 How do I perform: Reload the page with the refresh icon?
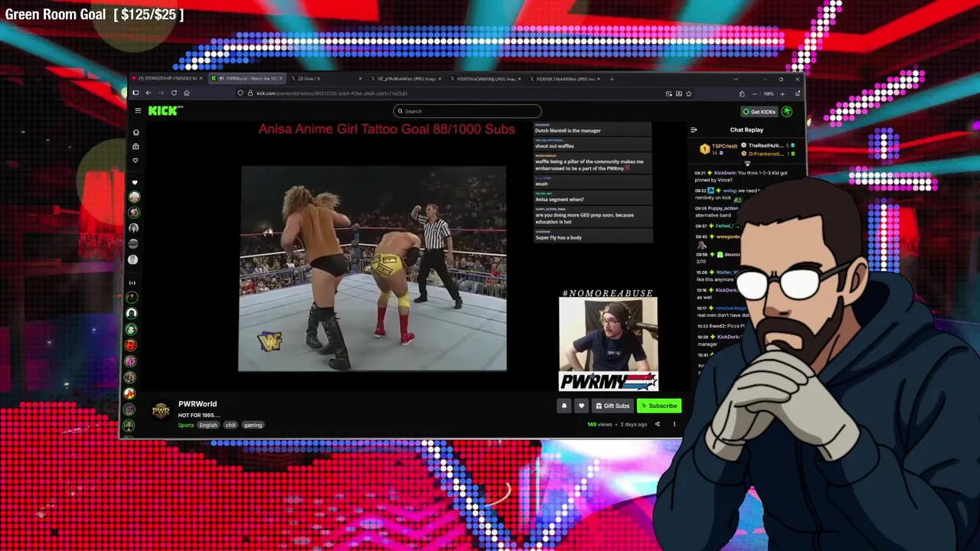pos(174,93)
